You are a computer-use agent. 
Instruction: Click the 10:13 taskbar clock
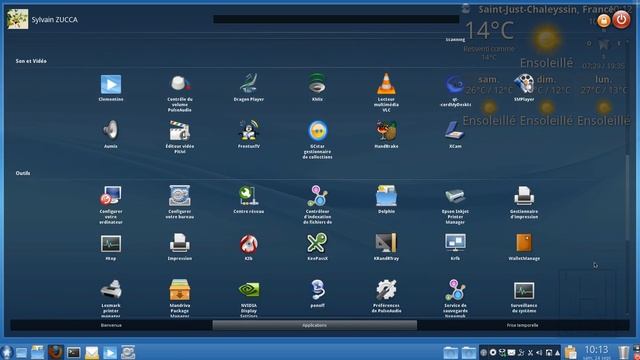coord(596,351)
